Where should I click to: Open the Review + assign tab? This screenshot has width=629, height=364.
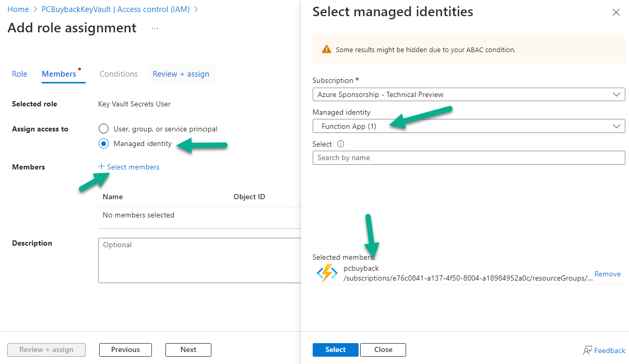(x=181, y=74)
